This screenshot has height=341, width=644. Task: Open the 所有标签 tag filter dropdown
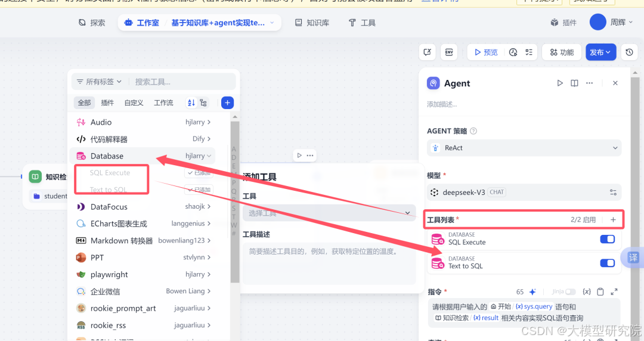point(100,82)
